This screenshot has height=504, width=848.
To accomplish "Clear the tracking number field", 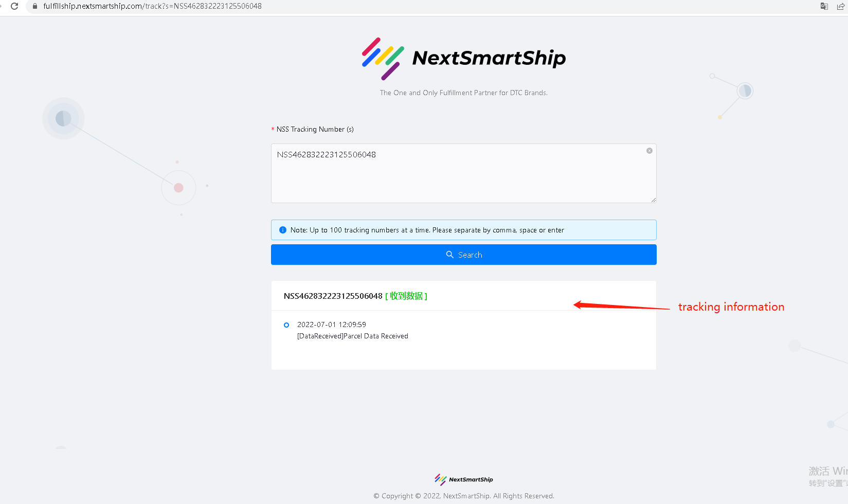I will pyautogui.click(x=649, y=151).
